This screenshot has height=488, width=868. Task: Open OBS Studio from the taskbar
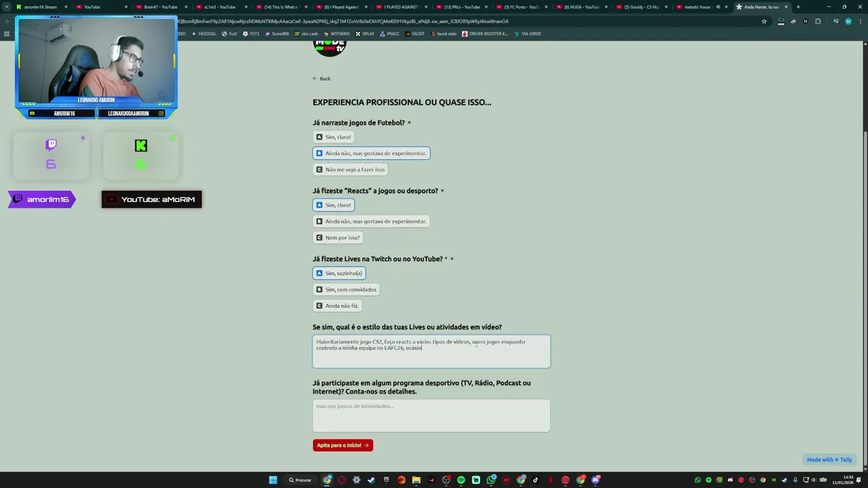coord(446,480)
